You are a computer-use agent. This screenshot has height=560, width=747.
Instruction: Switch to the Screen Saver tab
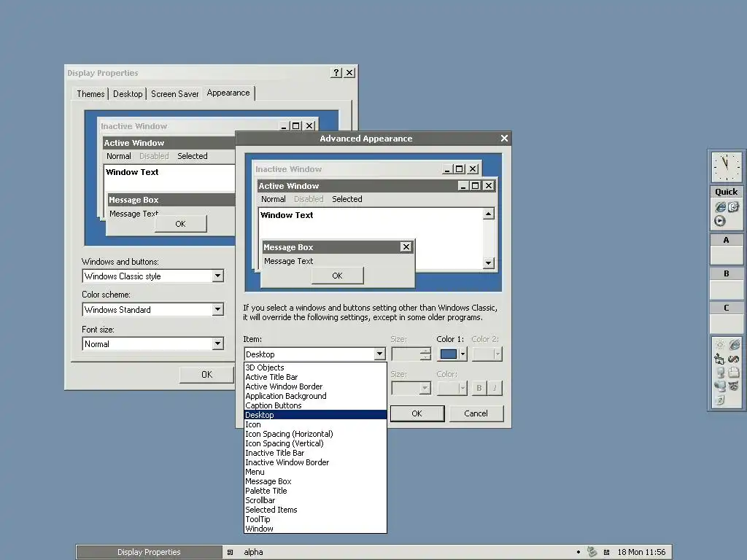[175, 94]
